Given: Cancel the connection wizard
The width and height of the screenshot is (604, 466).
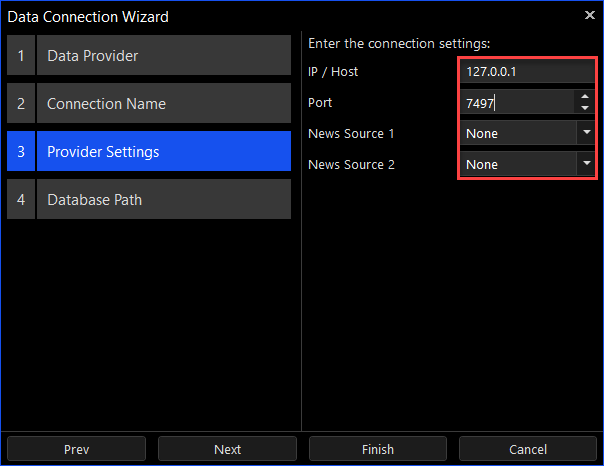Looking at the screenshot, I should pos(528,449).
